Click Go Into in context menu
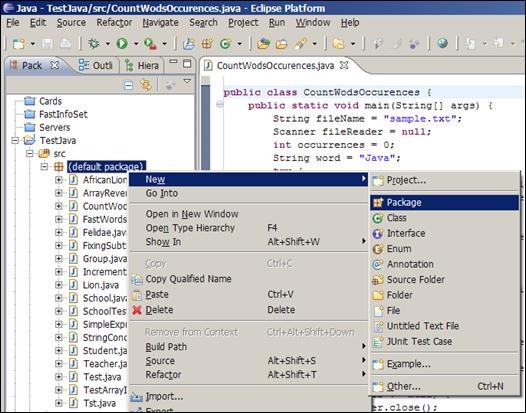This screenshot has height=413, width=526. pos(249,193)
